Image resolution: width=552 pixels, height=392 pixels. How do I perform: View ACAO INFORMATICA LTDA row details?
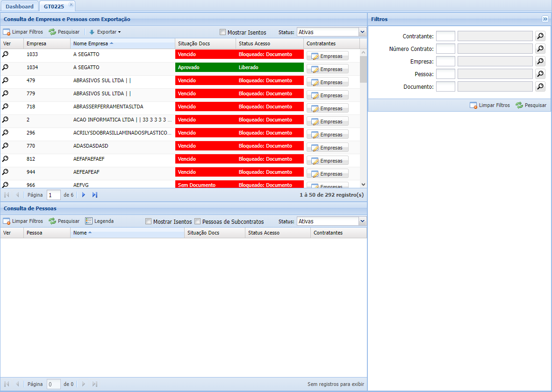point(5,120)
